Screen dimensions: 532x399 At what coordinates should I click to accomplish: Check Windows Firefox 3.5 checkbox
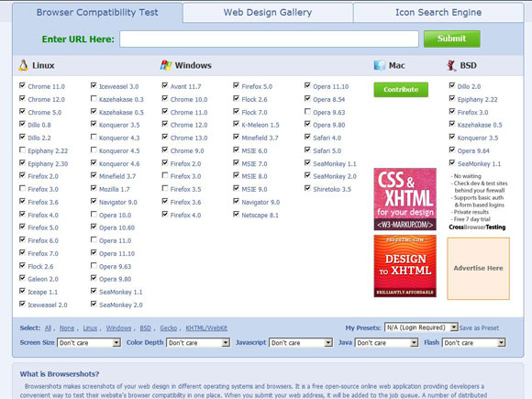pyautogui.click(x=165, y=188)
